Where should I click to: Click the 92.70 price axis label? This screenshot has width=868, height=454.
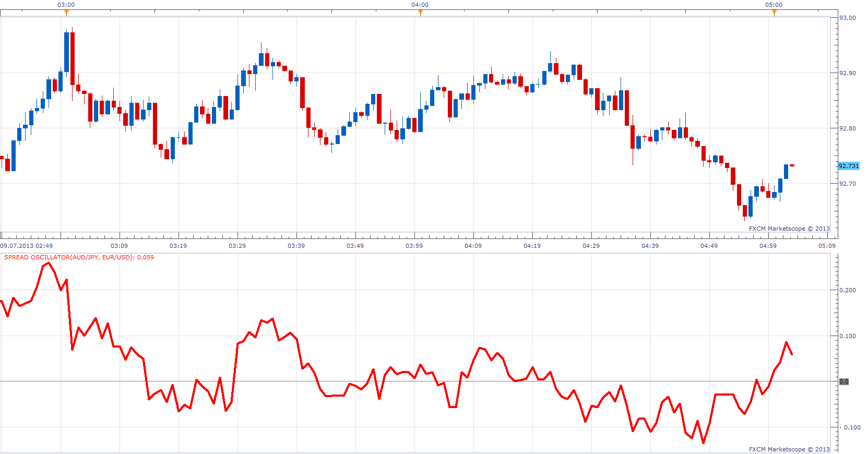click(x=848, y=184)
